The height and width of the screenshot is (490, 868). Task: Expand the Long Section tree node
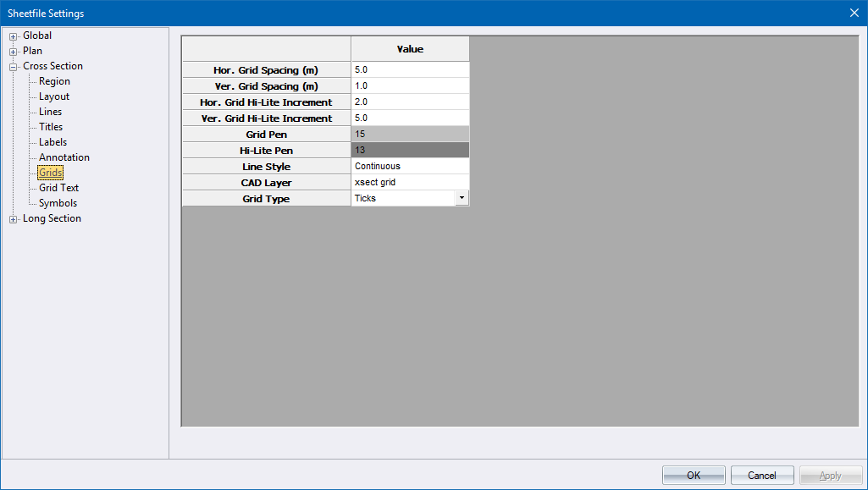(x=14, y=219)
